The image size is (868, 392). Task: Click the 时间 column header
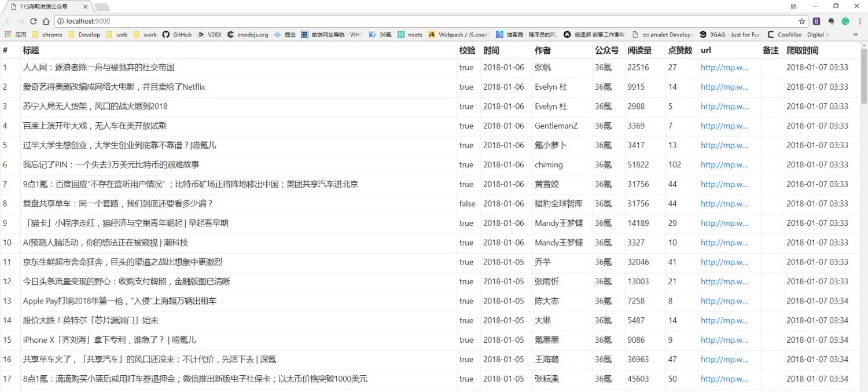(491, 50)
